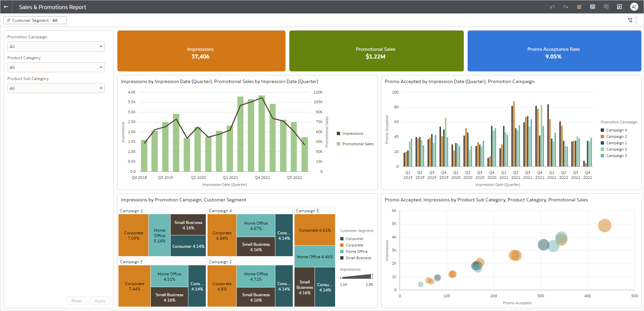Open the Edit workbook icon
Image resolution: width=644 pixels, height=311 pixels.
579,7
